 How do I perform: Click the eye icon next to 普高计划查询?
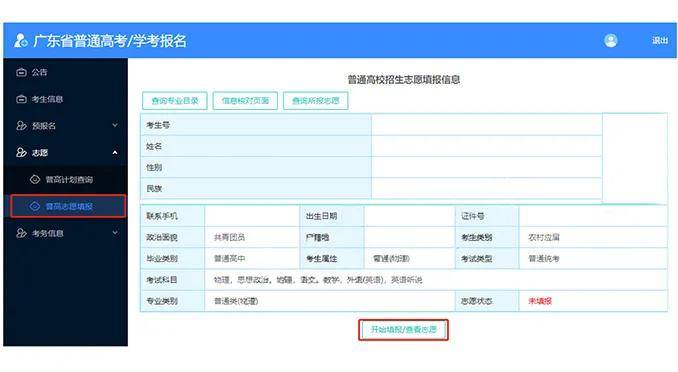[35, 180]
